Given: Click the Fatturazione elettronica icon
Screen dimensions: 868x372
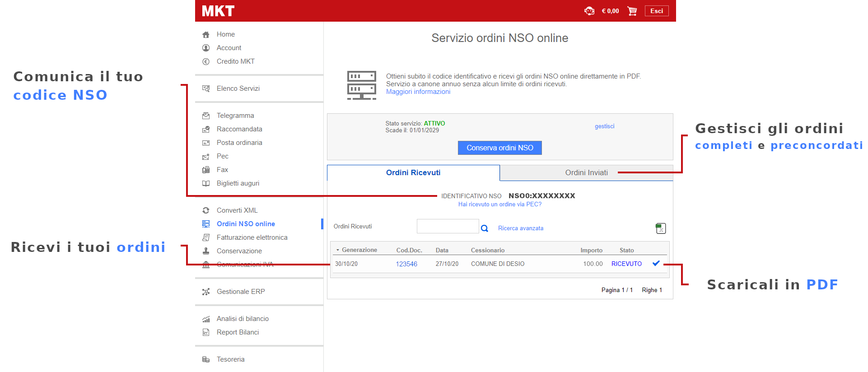Looking at the screenshot, I should [206, 237].
